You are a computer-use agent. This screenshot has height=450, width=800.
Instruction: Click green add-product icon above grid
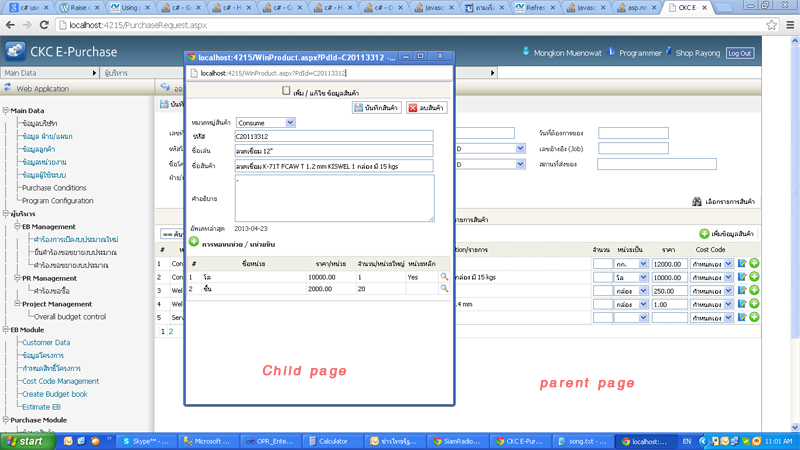704,234
